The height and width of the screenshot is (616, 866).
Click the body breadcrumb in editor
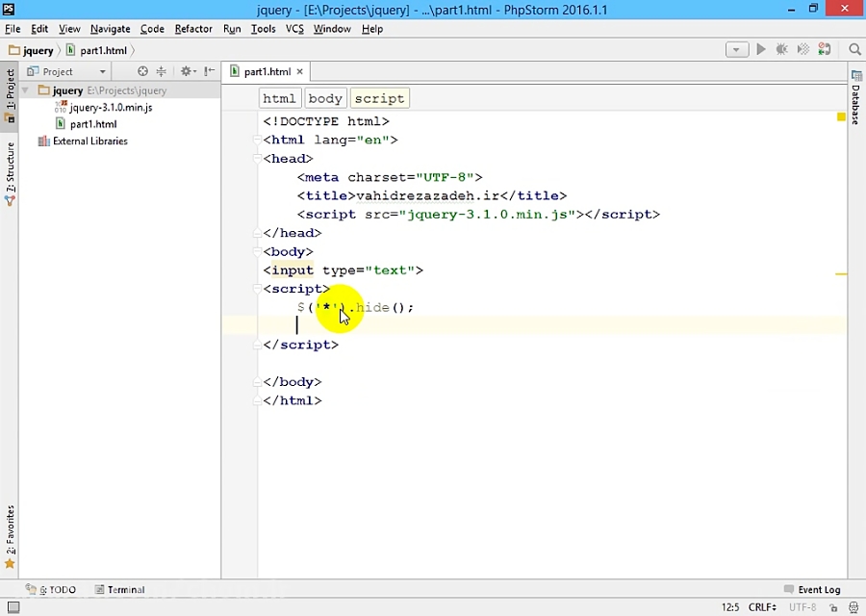325,98
